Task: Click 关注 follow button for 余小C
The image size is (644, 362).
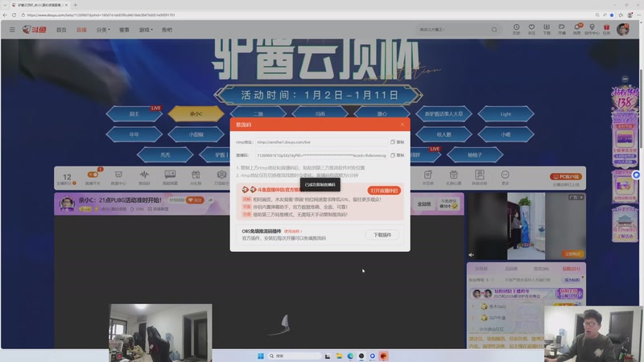Action: (x=195, y=200)
